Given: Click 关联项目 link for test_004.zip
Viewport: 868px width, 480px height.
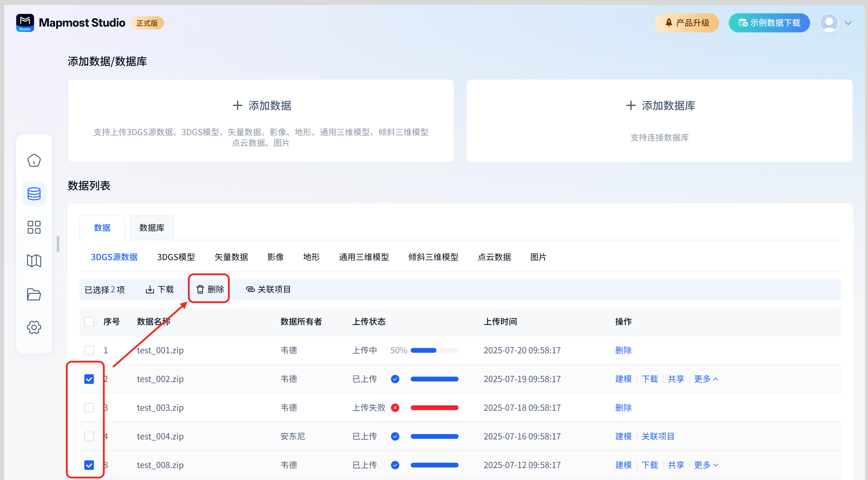Looking at the screenshot, I should [x=658, y=436].
